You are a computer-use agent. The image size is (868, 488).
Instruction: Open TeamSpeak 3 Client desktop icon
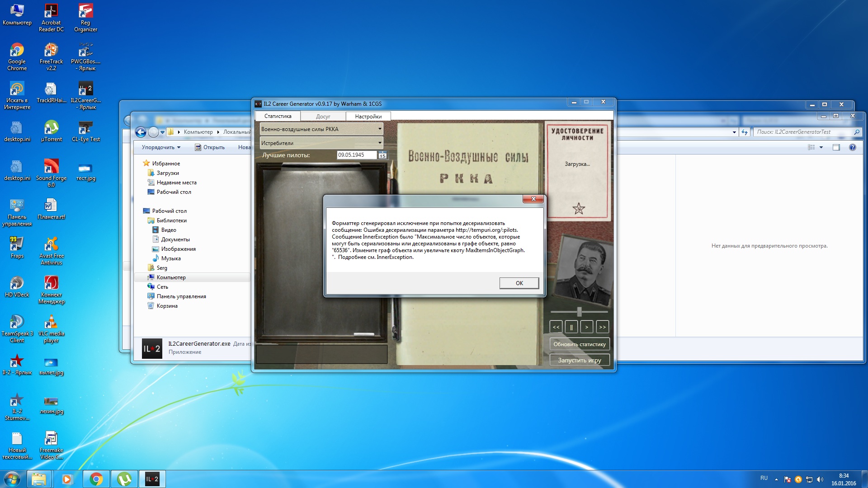coord(17,329)
